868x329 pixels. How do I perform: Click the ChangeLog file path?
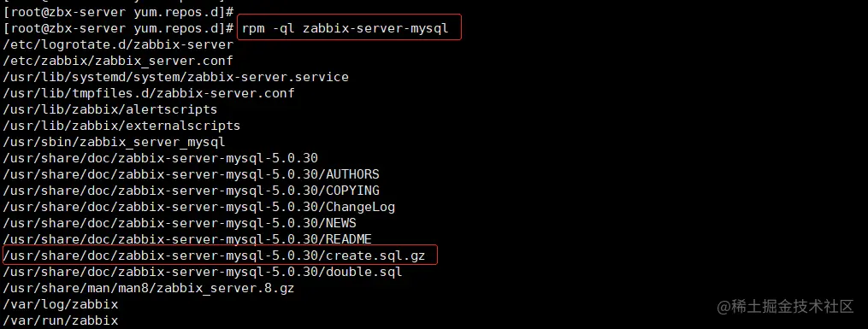[199, 207]
